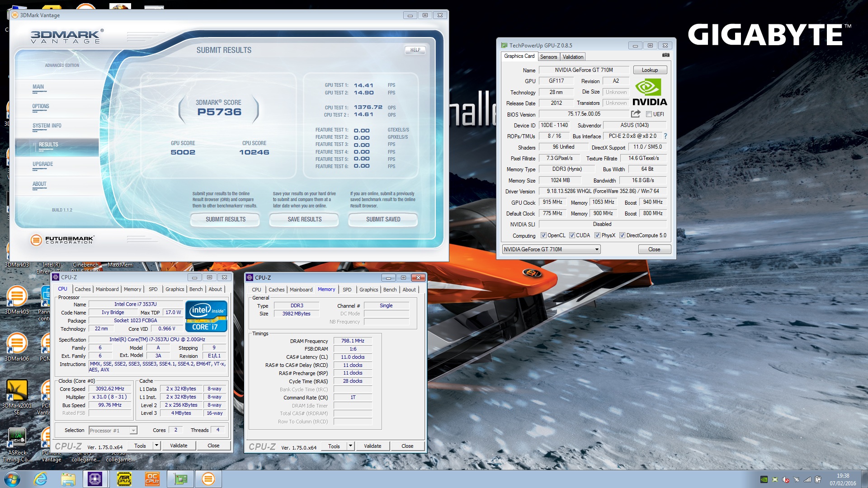Toggle OpenCL checkbox in GPU-Z
Viewport: 868px width, 488px height.
click(x=543, y=235)
